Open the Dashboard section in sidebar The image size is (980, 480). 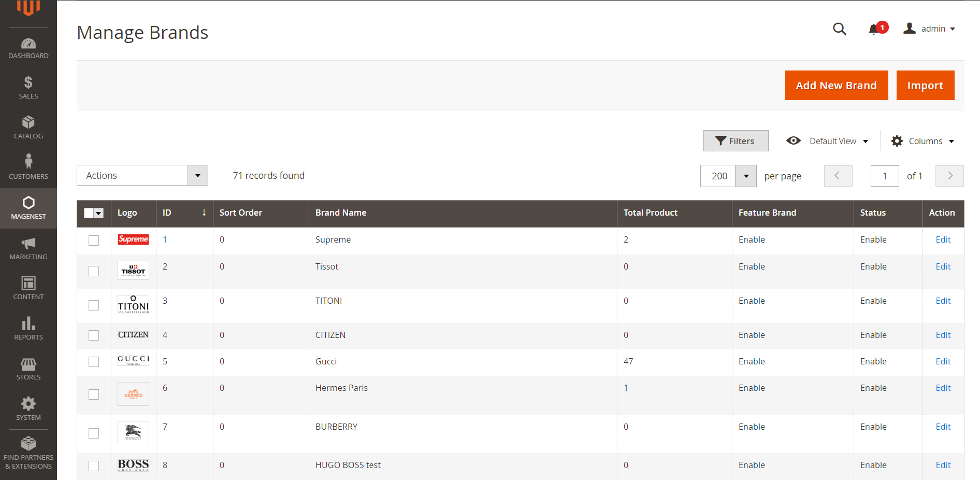pyautogui.click(x=28, y=48)
